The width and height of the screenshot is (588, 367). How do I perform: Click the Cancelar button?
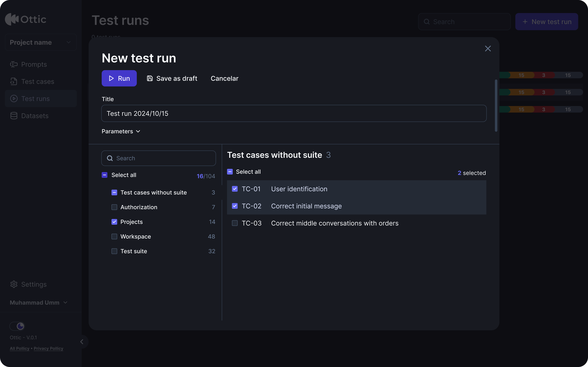point(224,78)
